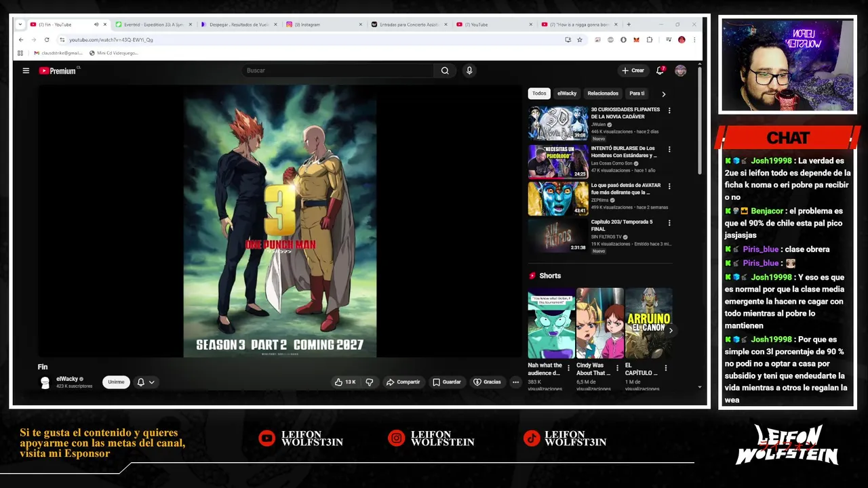
Task: Open the AVATAR video thumbnail
Action: pos(558,199)
